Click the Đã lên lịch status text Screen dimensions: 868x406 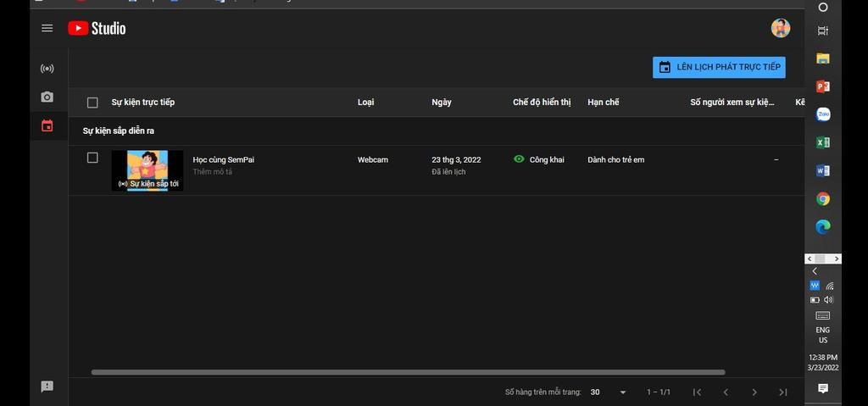448,172
